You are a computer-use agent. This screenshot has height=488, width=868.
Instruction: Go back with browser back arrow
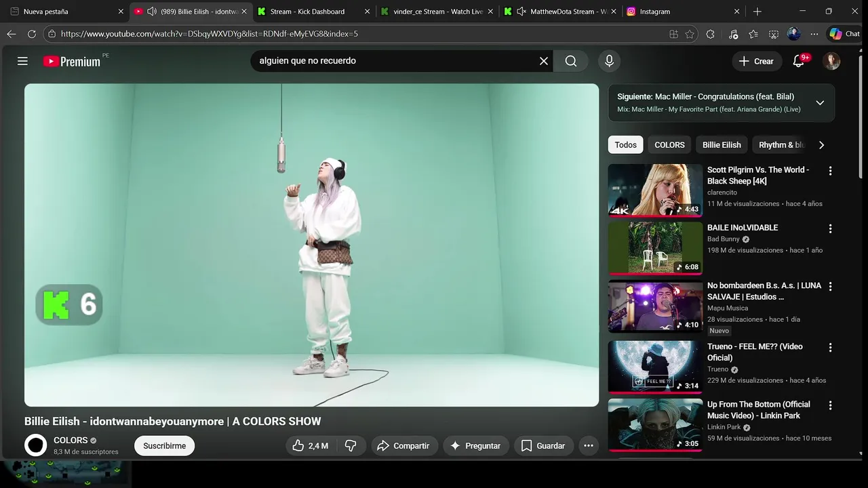(12, 34)
